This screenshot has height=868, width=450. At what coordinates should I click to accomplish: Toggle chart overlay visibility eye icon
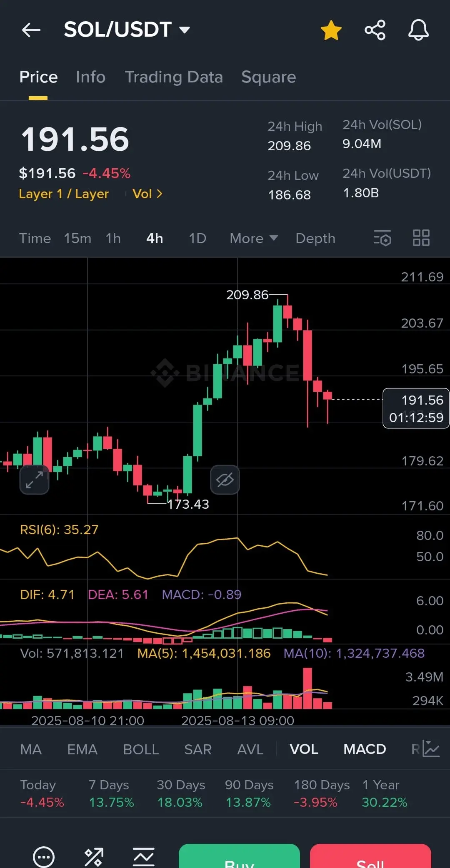(225, 480)
